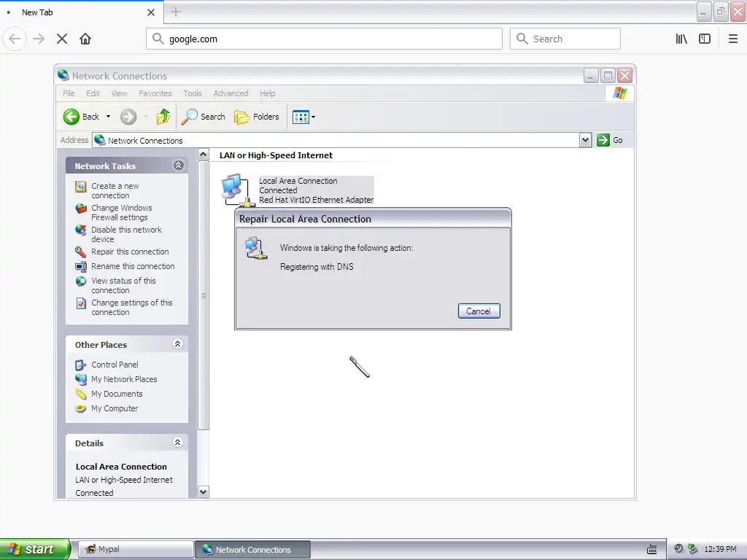
Task: Click the My Network Places icon
Action: pyautogui.click(x=81, y=379)
